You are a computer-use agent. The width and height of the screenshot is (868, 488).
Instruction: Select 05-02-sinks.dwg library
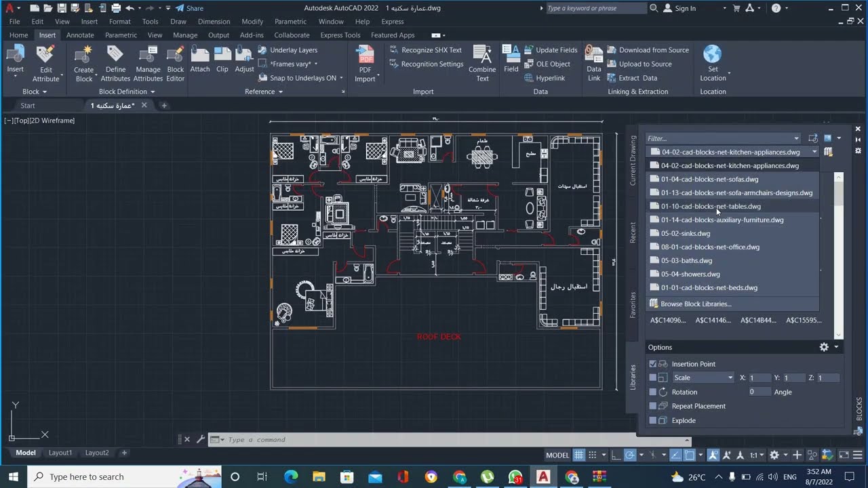(732, 233)
